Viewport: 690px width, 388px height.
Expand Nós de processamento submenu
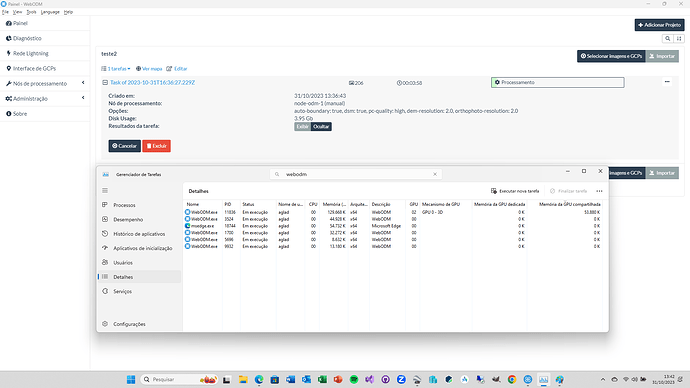click(x=45, y=84)
